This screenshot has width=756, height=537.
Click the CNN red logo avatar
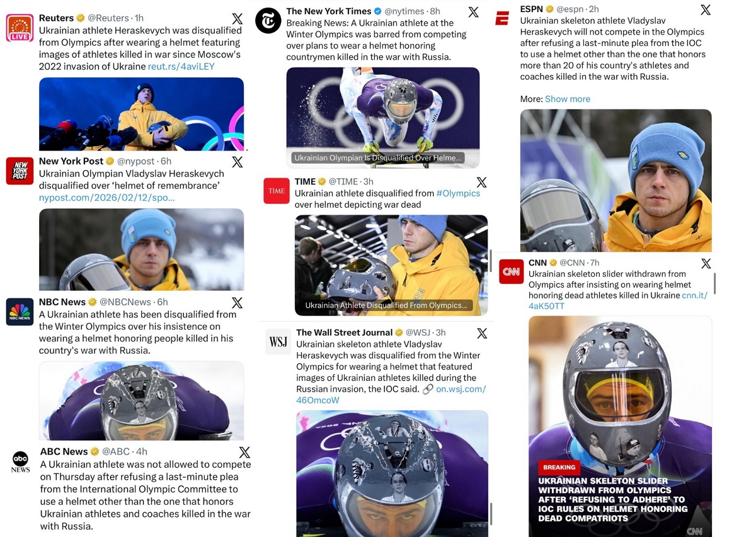pyautogui.click(x=511, y=272)
